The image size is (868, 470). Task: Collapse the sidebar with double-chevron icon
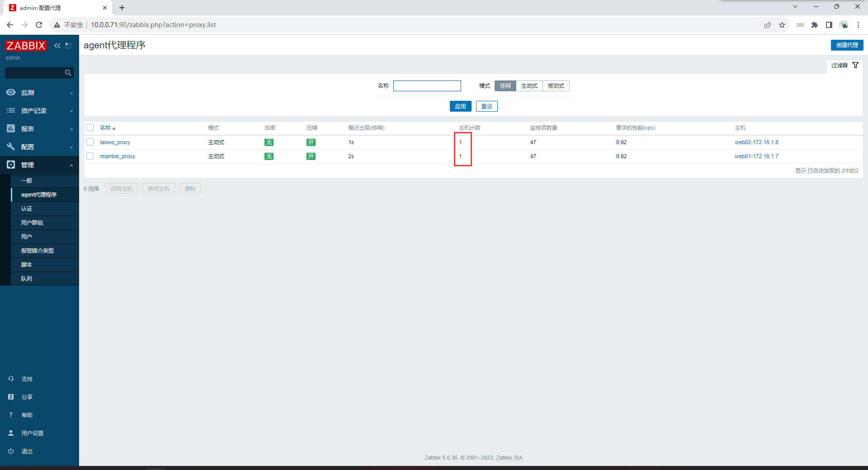[57, 46]
